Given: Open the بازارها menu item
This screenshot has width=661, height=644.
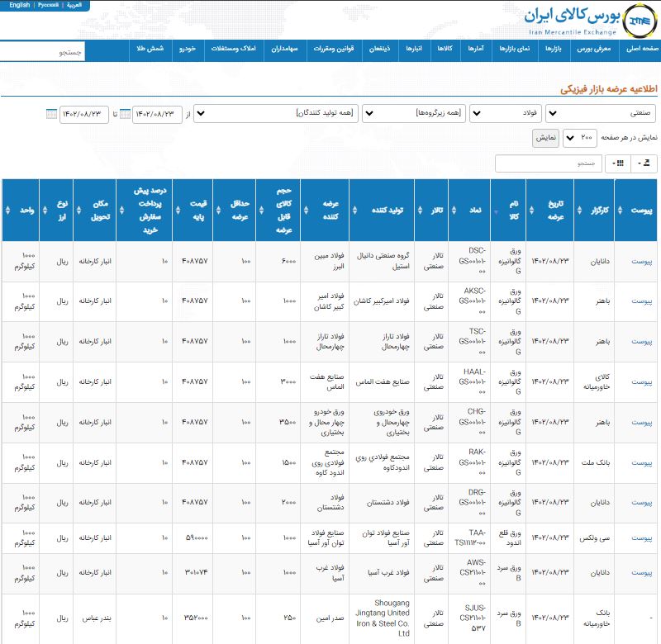Looking at the screenshot, I should (554, 49).
